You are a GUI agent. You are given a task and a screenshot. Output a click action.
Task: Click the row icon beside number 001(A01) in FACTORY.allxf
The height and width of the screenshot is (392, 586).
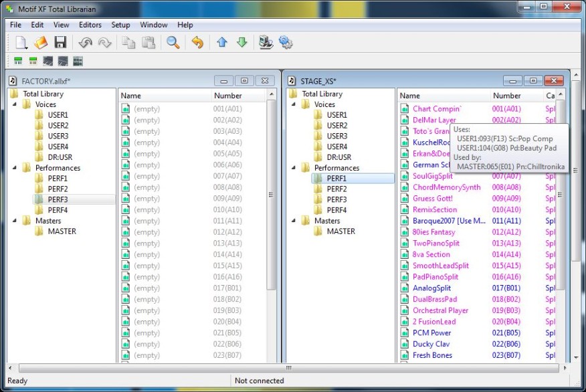coord(126,109)
